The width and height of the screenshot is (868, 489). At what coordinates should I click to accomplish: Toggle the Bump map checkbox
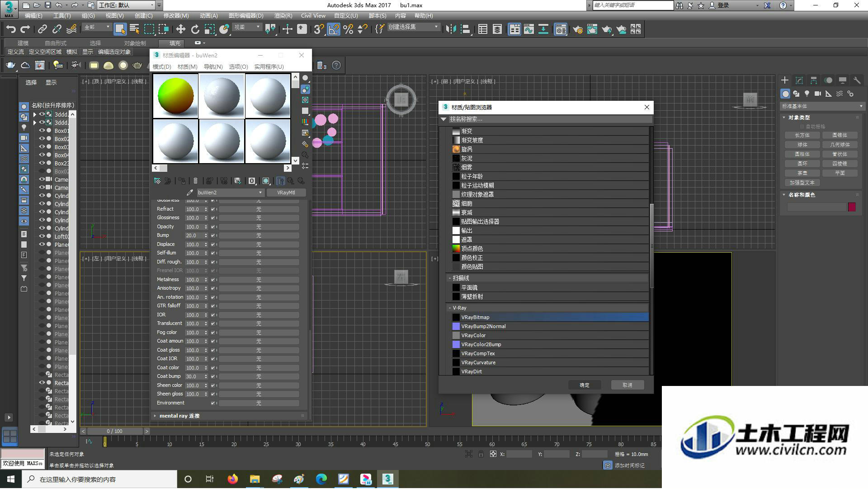coord(213,235)
